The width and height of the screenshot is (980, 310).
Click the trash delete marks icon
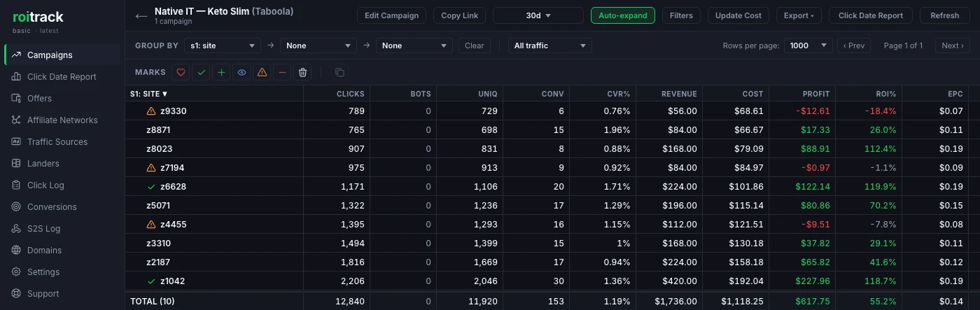[x=302, y=72]
